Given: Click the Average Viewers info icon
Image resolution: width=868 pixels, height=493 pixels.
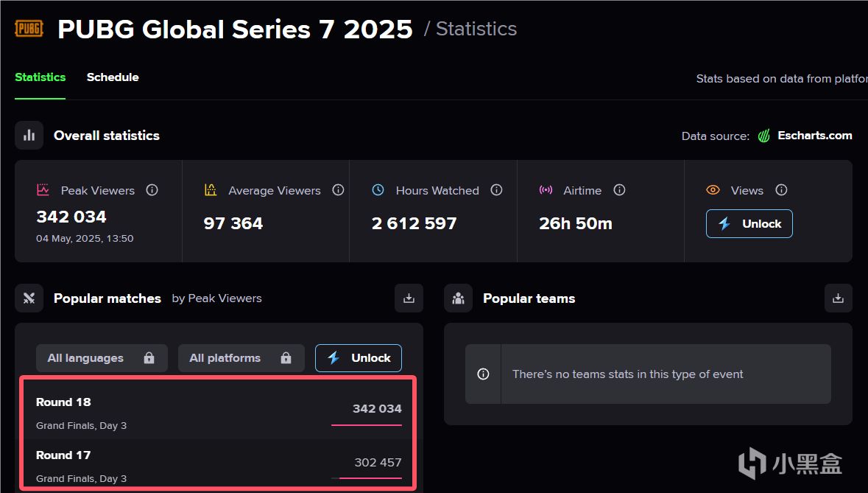Looking at the screenshot, I should pyautogui.click(x=338, y=190).
